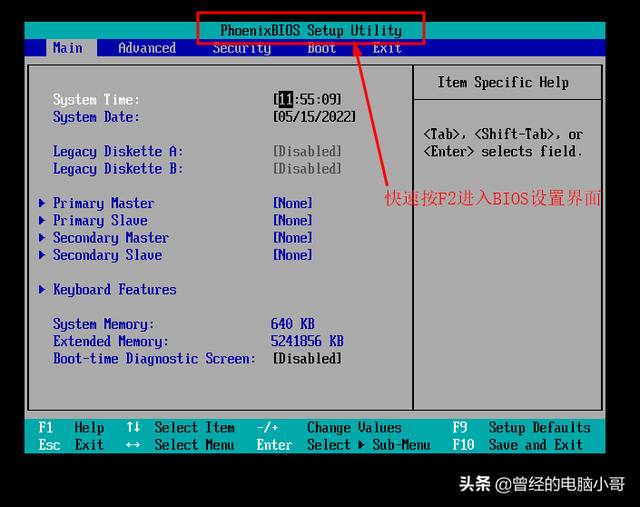Change Legacy Diskette A Disabled value
Viewport: 640px width, 507px height.
pos(307,151)
